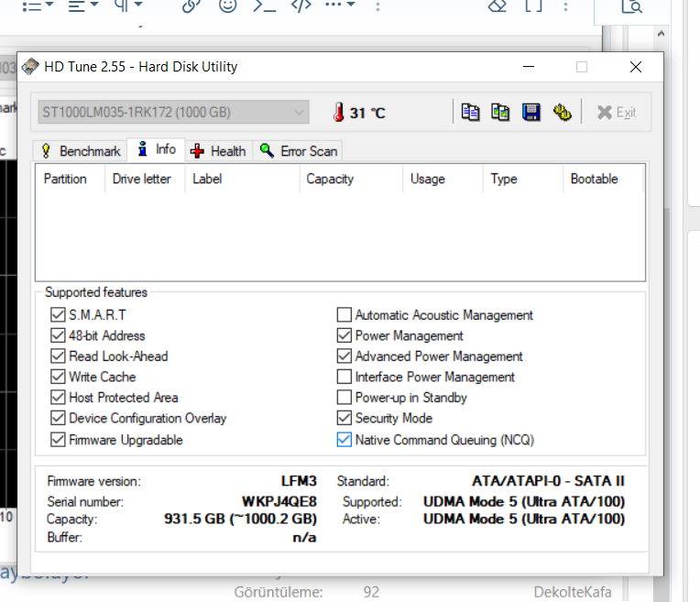700x602 pixels.
Task: Save screenshot using blue floppy disk icon
Action: (531, 112)
